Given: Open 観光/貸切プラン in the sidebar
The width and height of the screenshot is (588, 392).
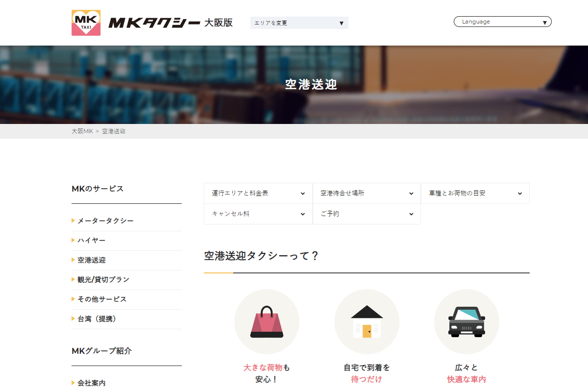Looking at the screenshot, I should (103, 280).
